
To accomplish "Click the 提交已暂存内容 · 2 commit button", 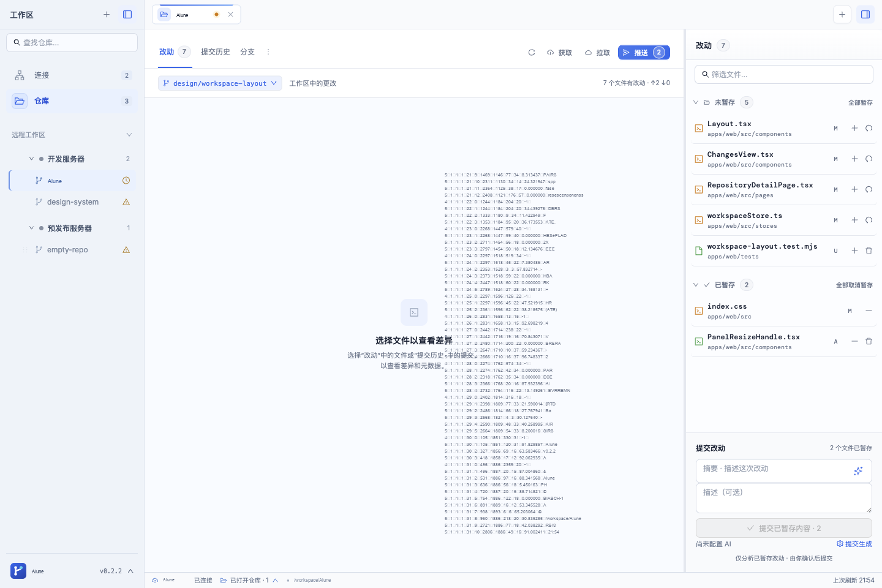I will pos(784,528).
